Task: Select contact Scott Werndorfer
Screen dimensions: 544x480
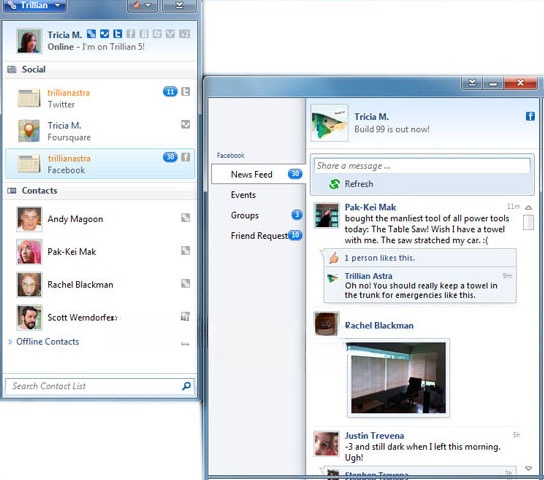Action: point(99,317)
